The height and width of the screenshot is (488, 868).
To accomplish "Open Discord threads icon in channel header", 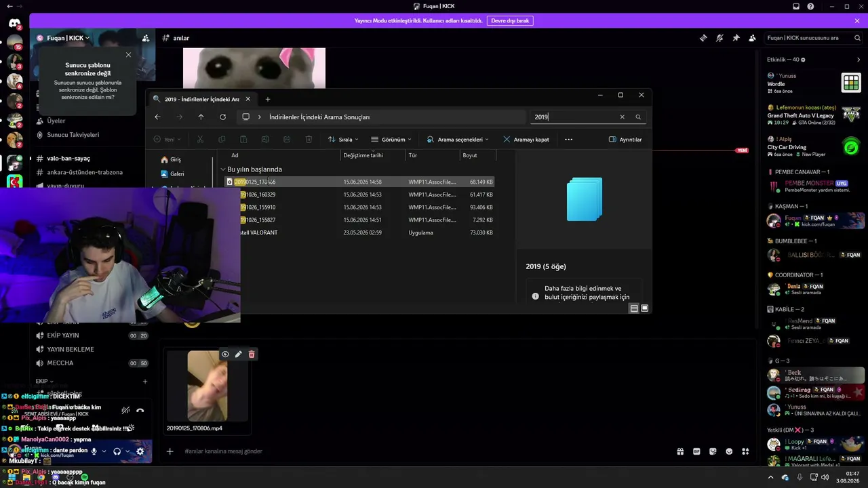I will (x=703, y=38).
